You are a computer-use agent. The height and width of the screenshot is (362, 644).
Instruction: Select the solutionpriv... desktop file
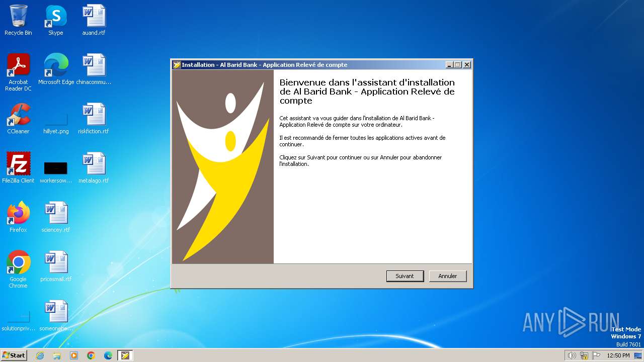(18, 321)
